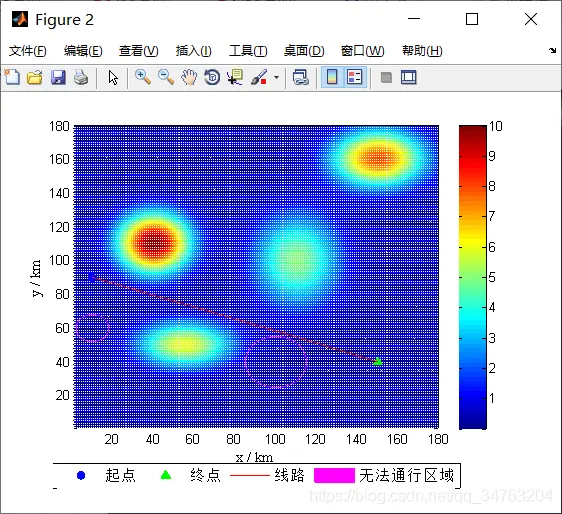Enable the Rotate 3D tool
562x514 pixels.
coord(212,77)
